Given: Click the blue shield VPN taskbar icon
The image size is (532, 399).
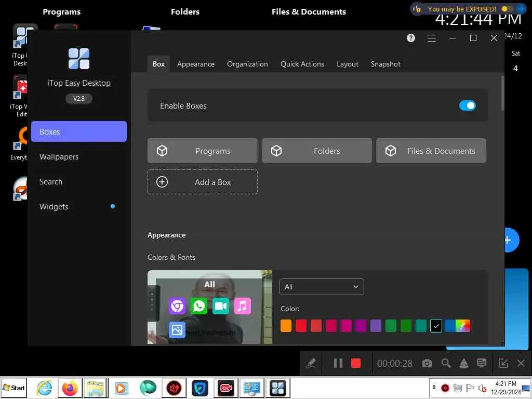Looking at the screenshot, I should (200, 388).
